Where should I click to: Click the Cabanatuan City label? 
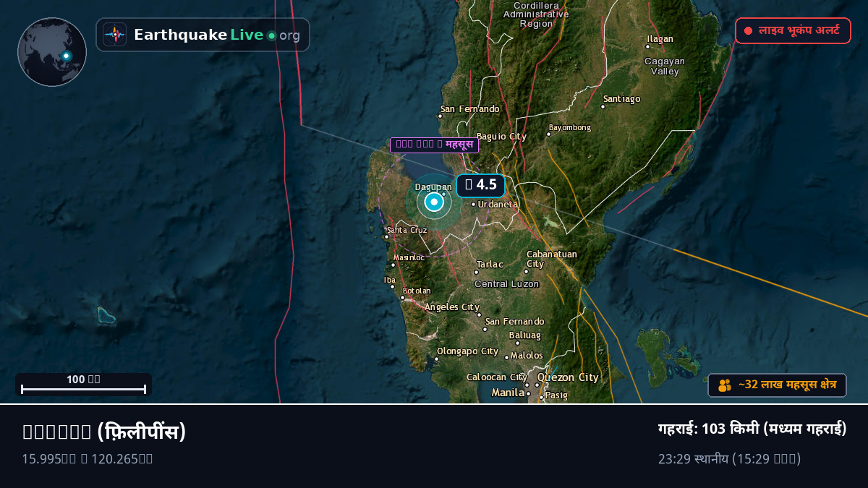(x=552, y=259)
